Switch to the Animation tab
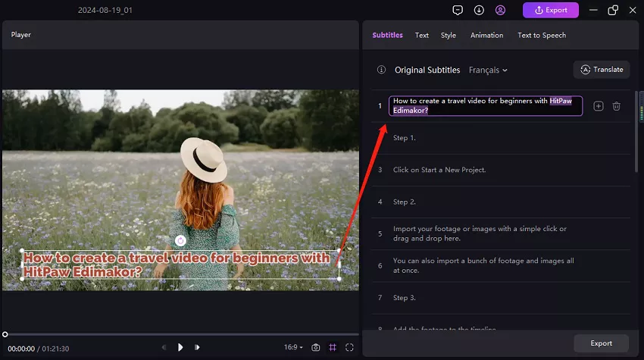Image resolution: width=644 pixels, height=360 pixels. (486, 35)
